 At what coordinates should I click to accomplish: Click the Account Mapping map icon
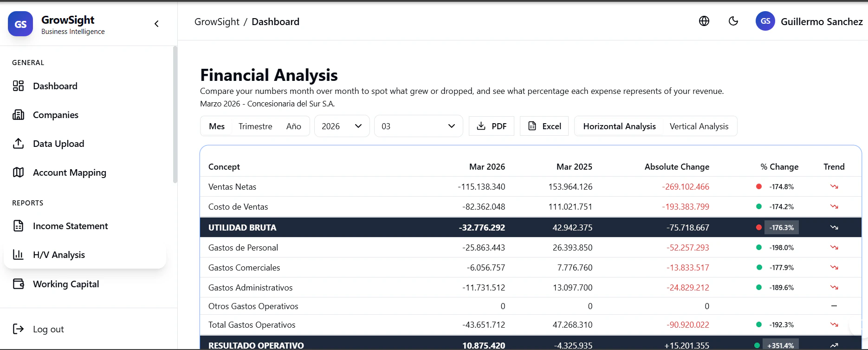tap(18, 172)
